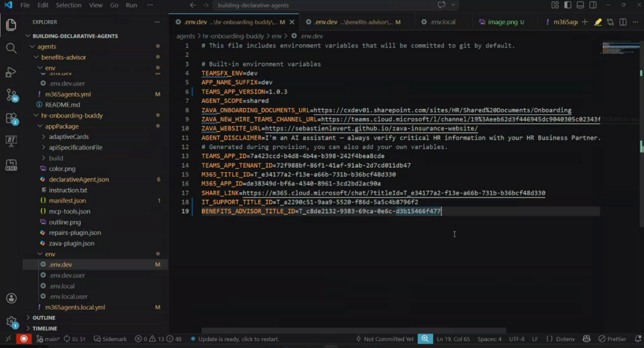Open the Selection menu
The height and width of the screenshot is (348, 644).
[x=68, y=5]
